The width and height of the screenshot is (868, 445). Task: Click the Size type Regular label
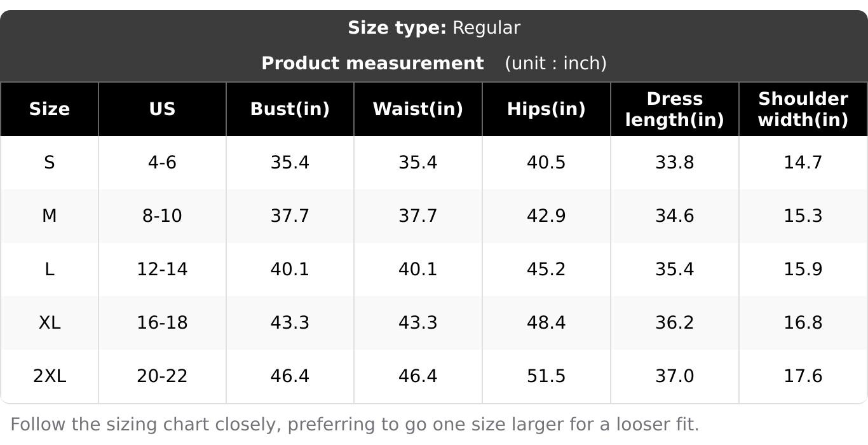(434, 28)
